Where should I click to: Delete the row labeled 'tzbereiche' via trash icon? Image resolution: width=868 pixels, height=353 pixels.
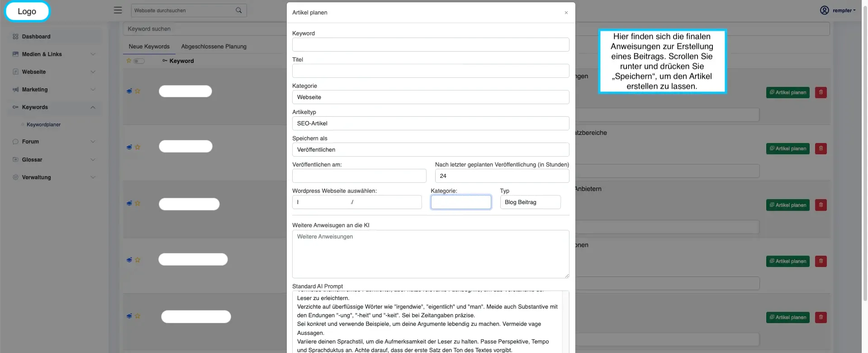point(821,148)
